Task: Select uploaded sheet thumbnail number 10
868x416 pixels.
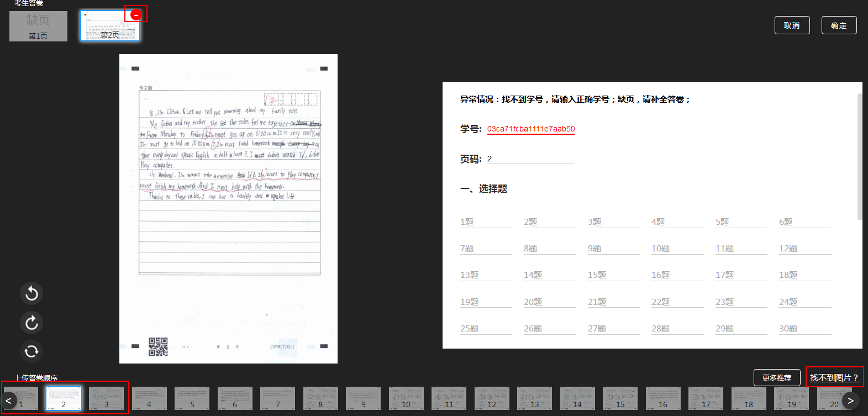Action: pos(406,398)
